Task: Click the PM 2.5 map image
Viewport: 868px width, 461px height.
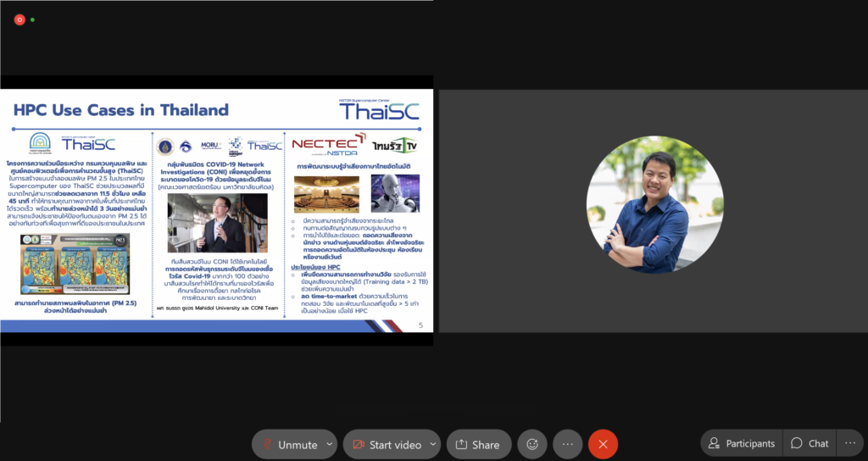Action: point(75,264)
